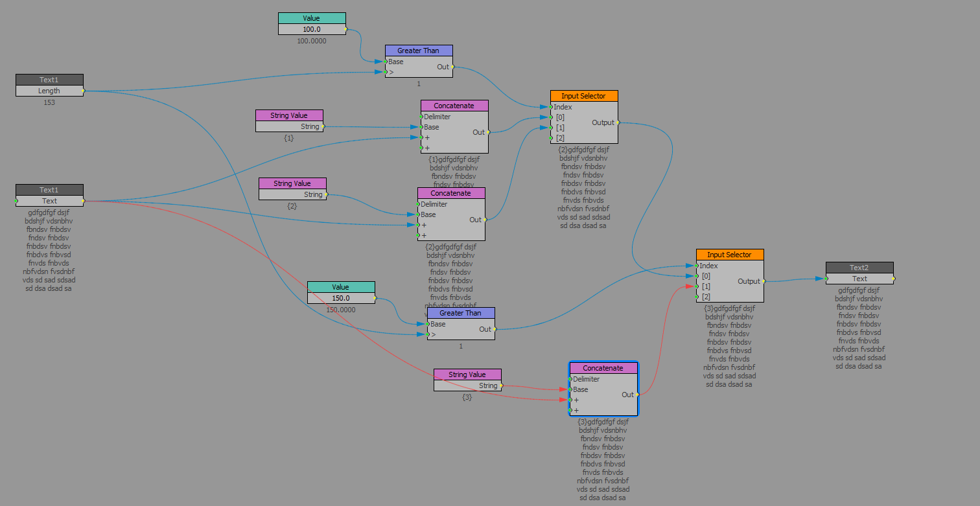Click the [2] port of the {2} Input Selector
The width and height of the screenshot is (980, 506).
551,138
